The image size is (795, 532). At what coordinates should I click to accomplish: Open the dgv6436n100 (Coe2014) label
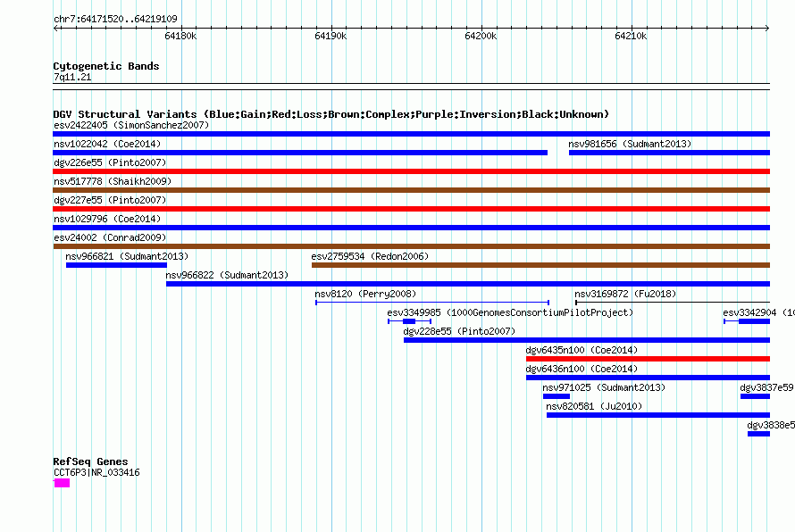point(582,369)
